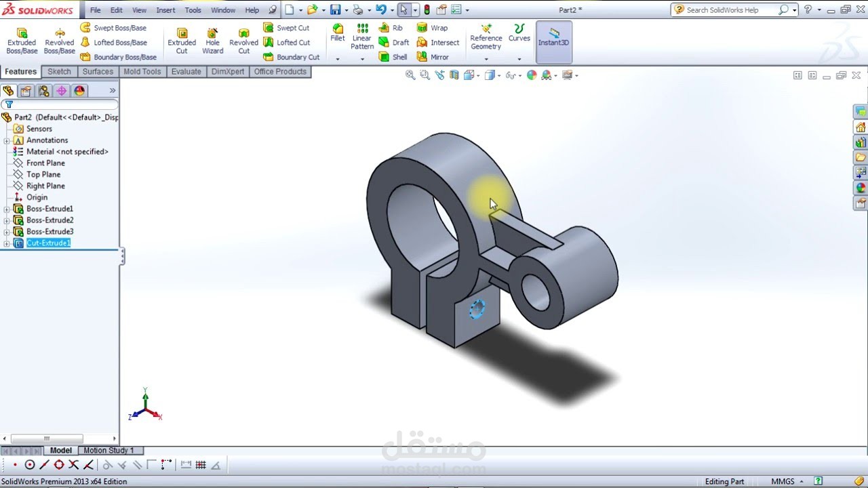868x488 pixels.
Task: Open the File menu
Action: pos(96,10)
